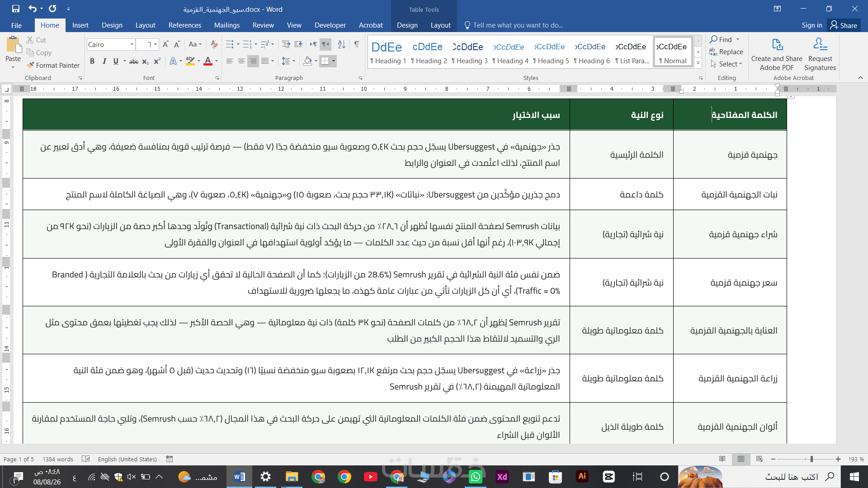Click the Clear All Formatting icon

coord(214,44)
